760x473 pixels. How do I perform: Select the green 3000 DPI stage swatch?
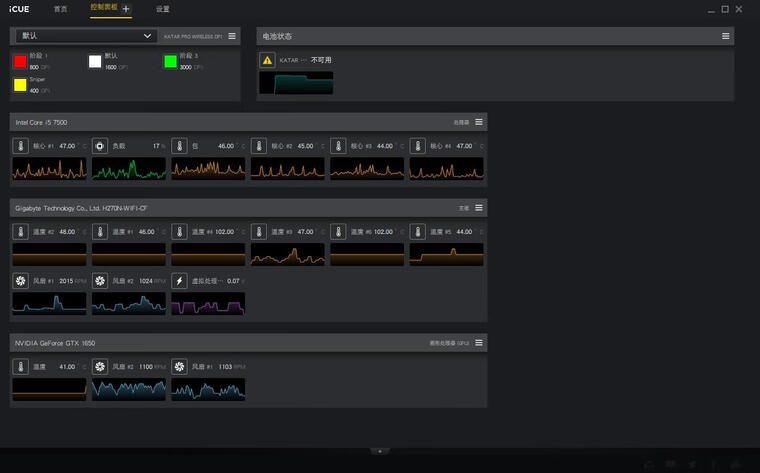click(x=171, y=62)
